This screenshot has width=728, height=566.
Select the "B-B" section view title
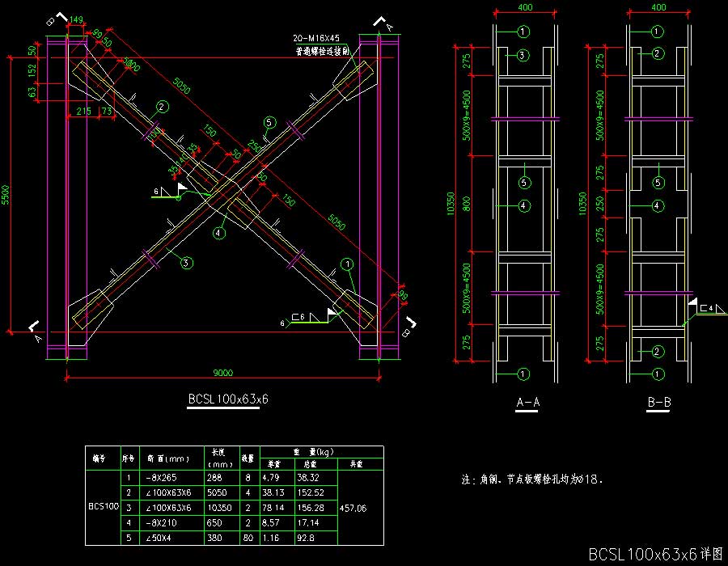coord(659,402)
